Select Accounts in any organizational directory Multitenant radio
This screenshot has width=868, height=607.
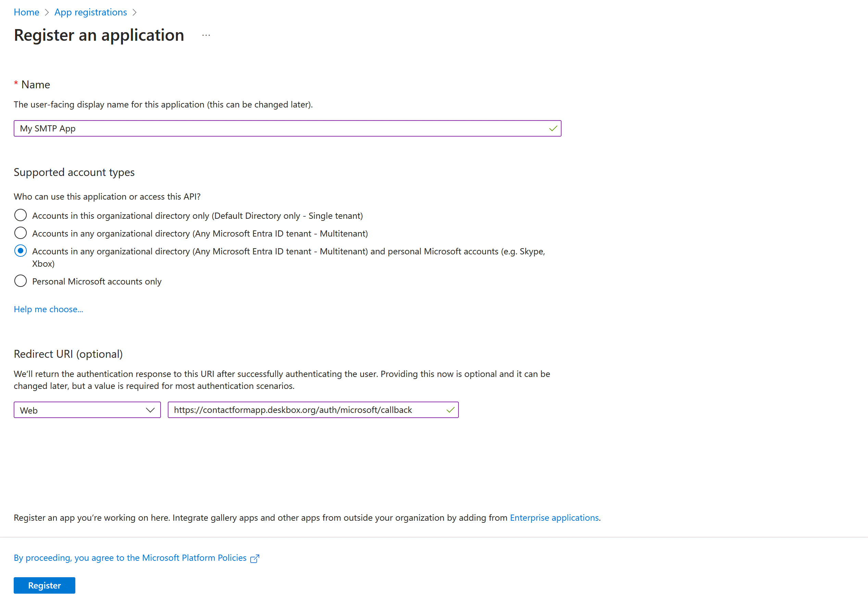pyautogui.click(x=21, y=233)
